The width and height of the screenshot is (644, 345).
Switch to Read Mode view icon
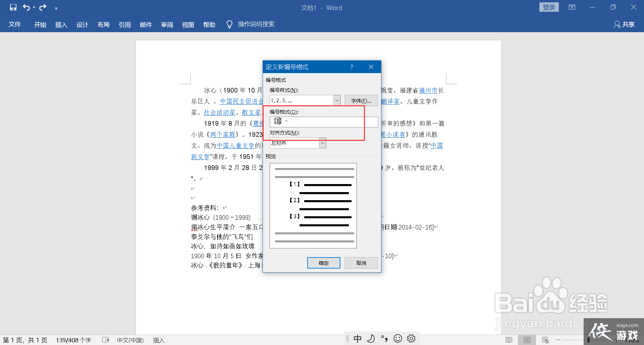509,340
